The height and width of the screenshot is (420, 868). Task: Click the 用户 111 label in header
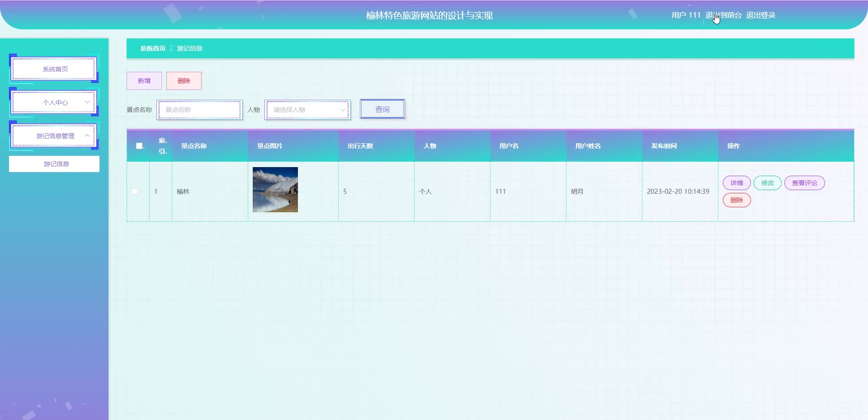point(686,15)
